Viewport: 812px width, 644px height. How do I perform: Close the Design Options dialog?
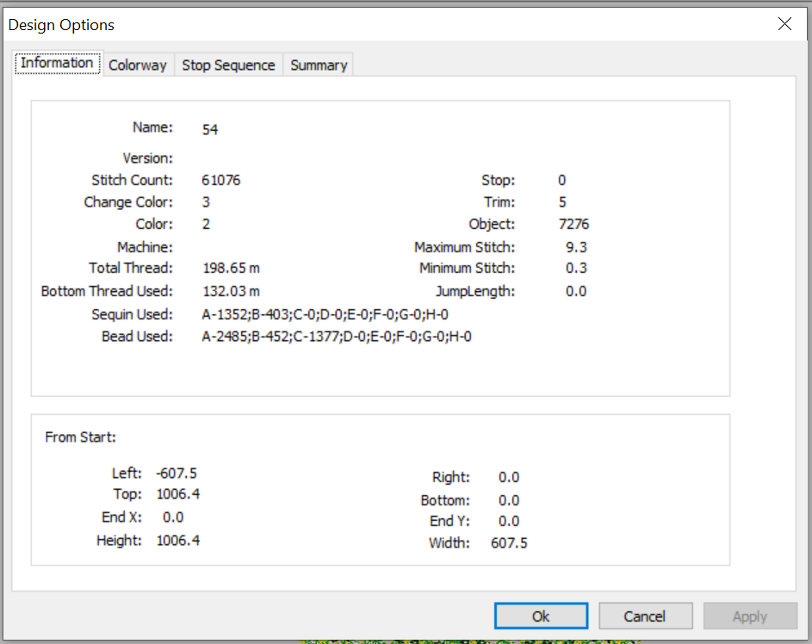(784, 24)
